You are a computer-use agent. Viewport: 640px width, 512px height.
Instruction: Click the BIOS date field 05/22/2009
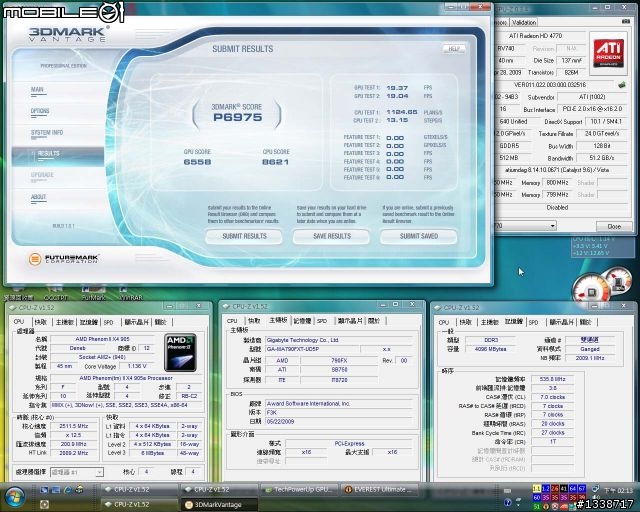pyautogui.click(x=338, y=421)
